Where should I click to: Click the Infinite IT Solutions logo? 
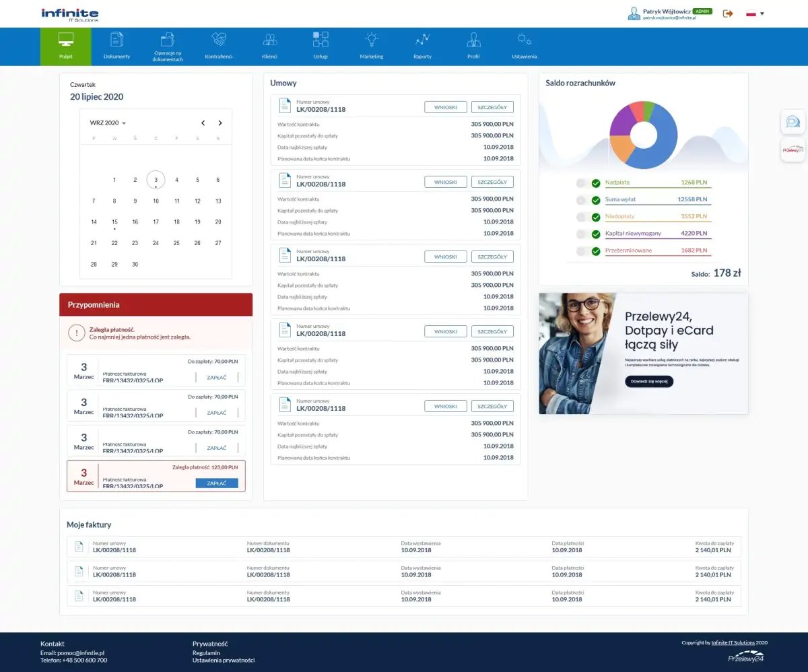[69, 14]
